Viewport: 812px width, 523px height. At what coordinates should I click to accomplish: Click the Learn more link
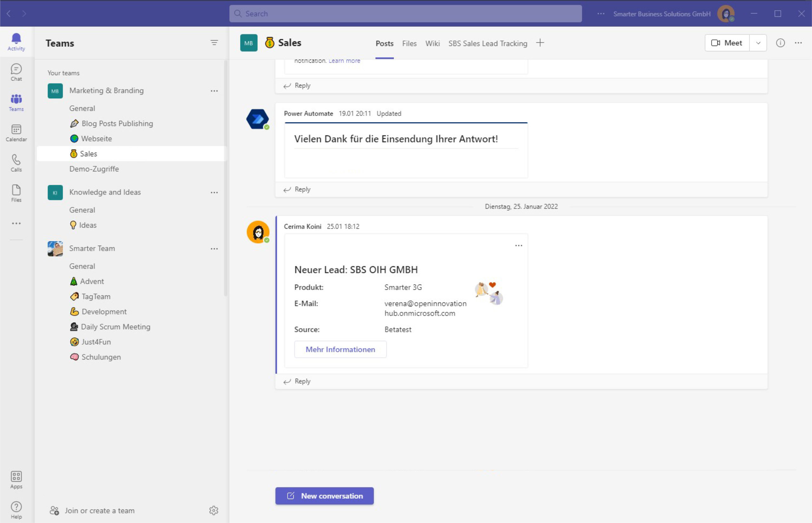pyautogui.click(x=344, y=61)
